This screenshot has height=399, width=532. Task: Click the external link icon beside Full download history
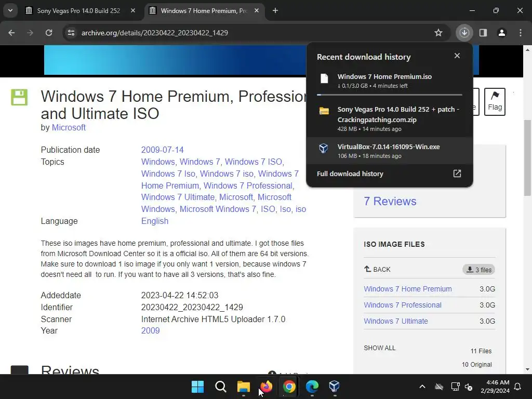click(x=457, y=174)
